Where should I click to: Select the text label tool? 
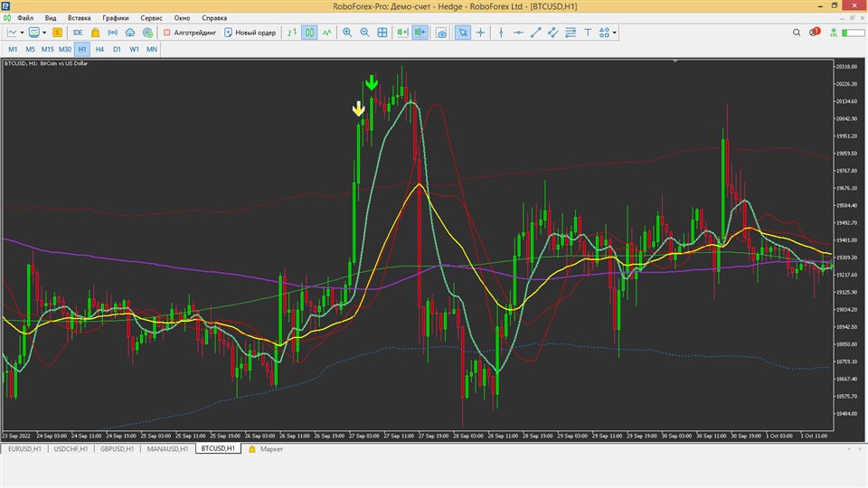click(588, 33)
